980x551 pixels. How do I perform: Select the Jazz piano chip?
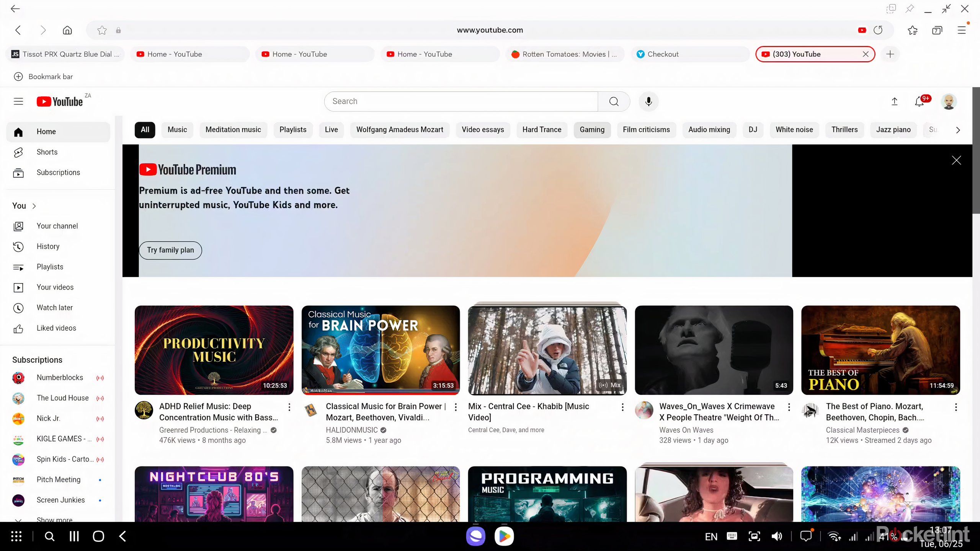893,130
